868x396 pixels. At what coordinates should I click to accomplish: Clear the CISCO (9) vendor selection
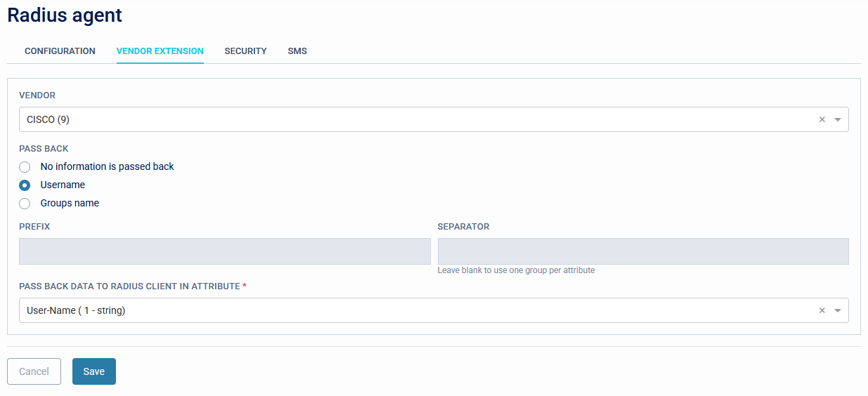tap(822, 119)
